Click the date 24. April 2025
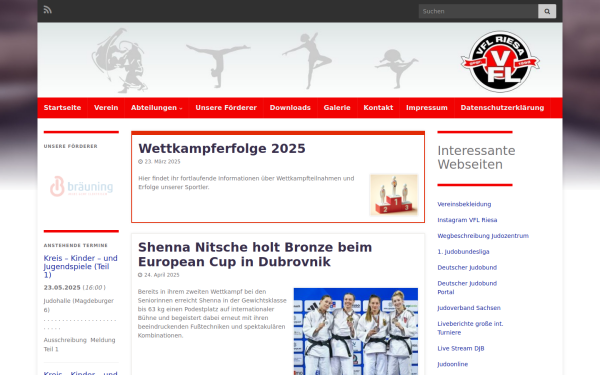600x375 pixels. 161,275
